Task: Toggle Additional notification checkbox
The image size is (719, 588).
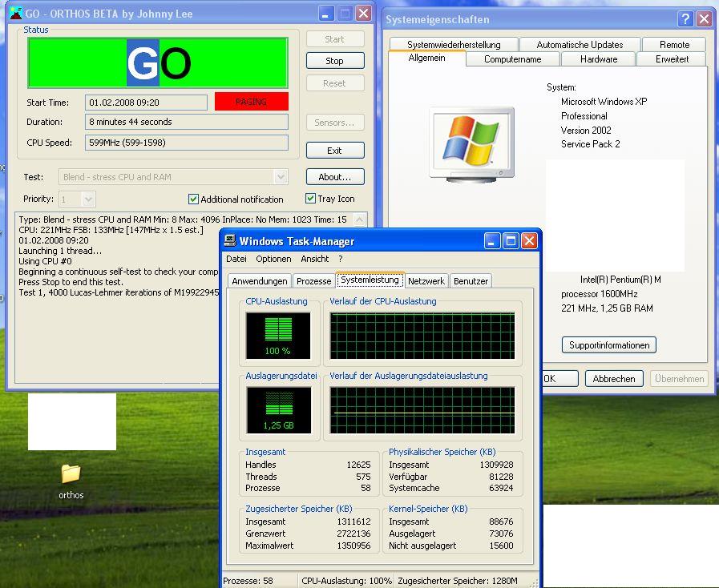Action: tap(193, 199)
